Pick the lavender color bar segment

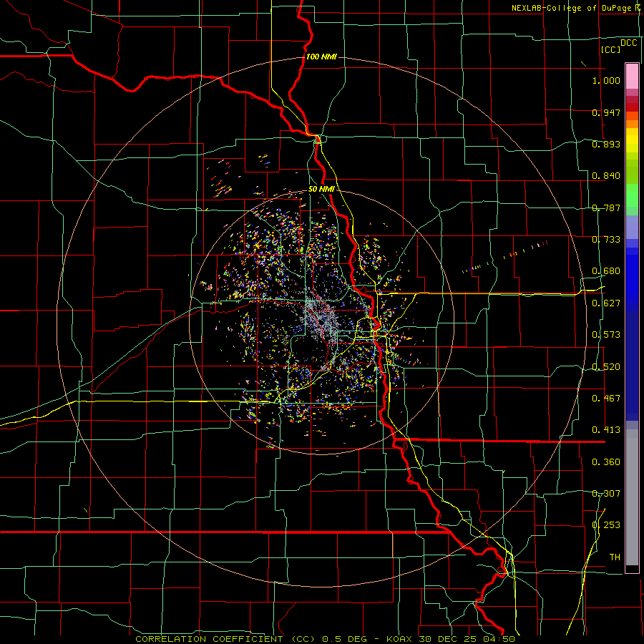pyautogui.click(x=632, y=227)
